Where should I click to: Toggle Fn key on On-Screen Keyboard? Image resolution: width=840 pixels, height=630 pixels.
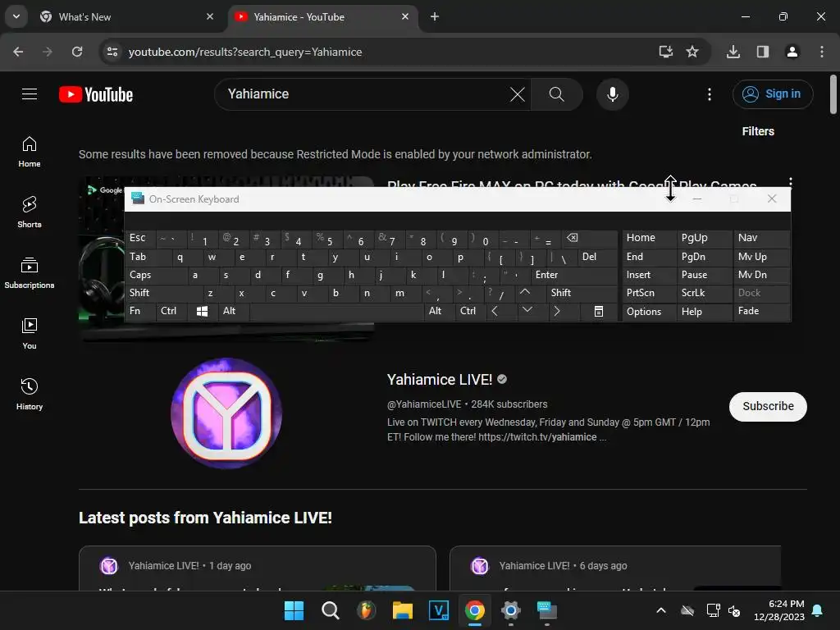[139, 311]
